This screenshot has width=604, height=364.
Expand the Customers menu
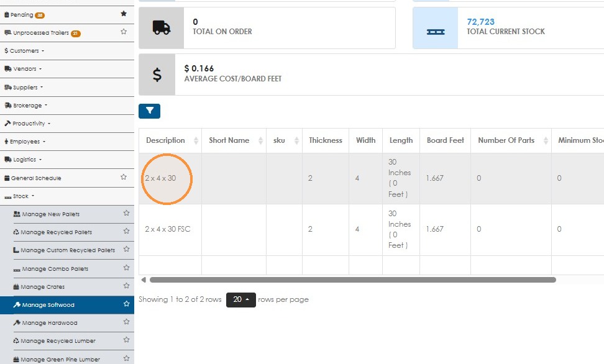pos(24,51)
